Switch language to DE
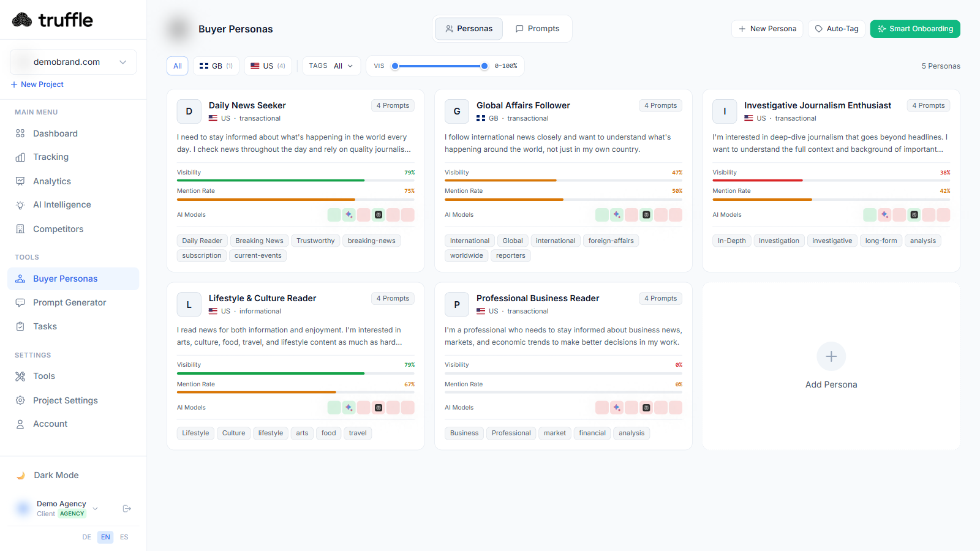 [x=87, y=537]
